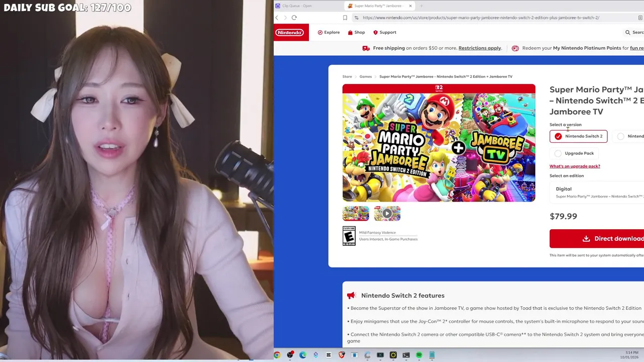Image resolution: width=644 pixels, height=362 pixels.
Task: Open the notepad icon in the taskbar
Action: pos(432,355)
